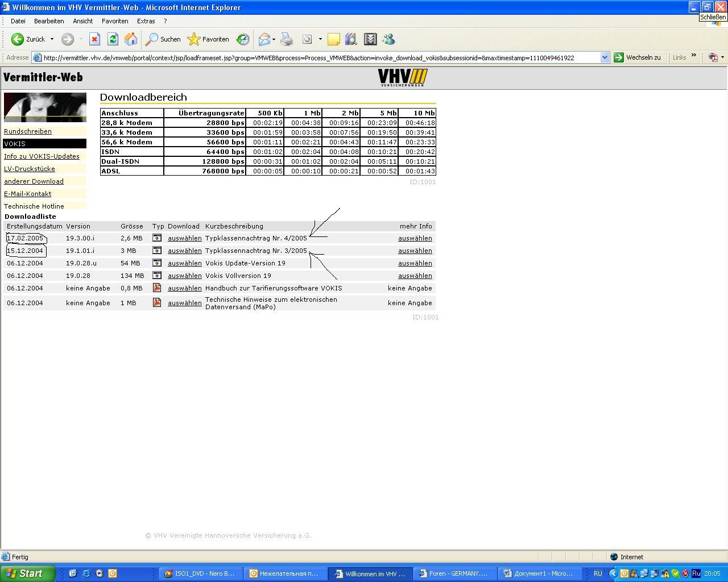
Task: Click the Print toolbar icon
Action: [287, 39]
